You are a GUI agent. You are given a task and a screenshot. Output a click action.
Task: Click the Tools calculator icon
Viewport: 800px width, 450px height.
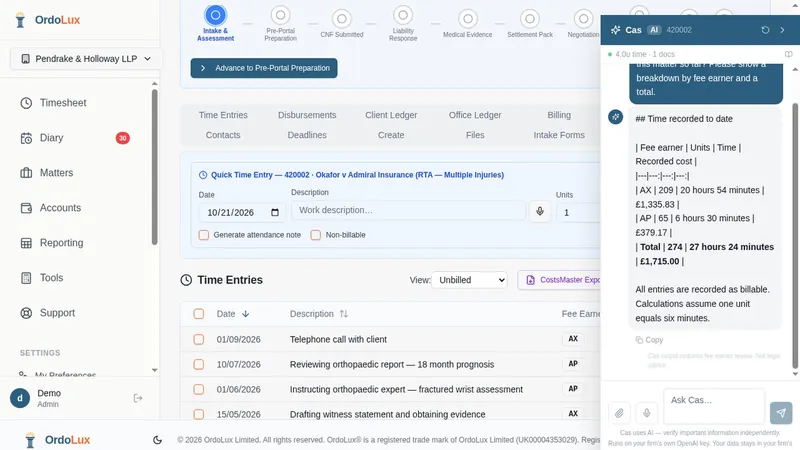tap(26, 278)
